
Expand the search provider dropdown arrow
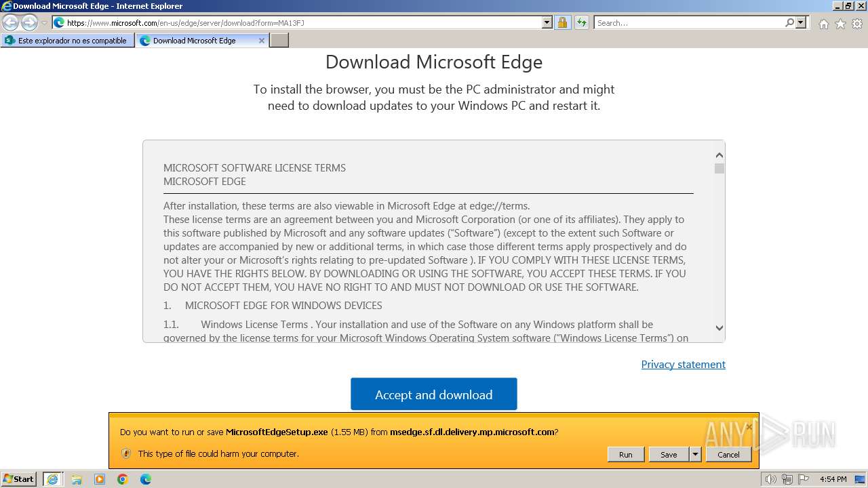pos(801,22)
